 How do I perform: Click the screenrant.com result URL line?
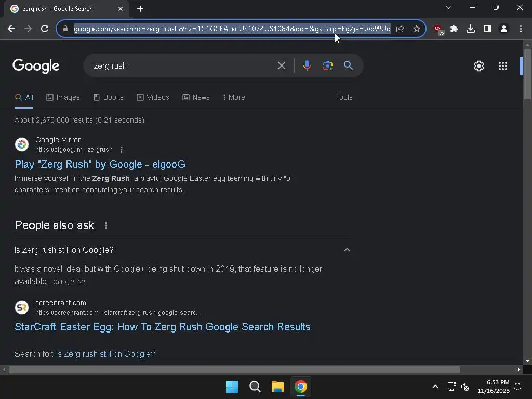pyautogui.click(x=118, y=313)
